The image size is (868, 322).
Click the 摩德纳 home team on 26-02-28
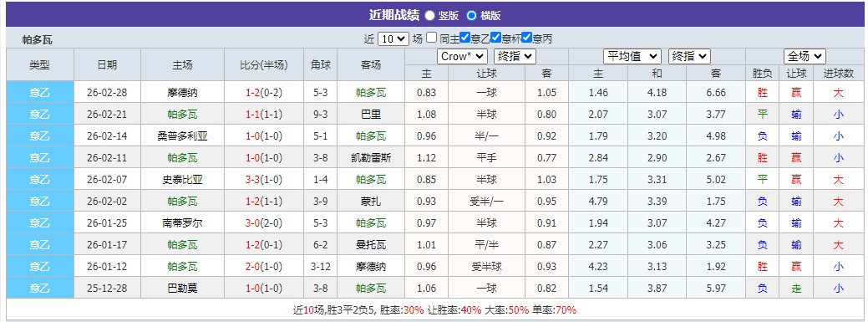click(x=182, y=93)
